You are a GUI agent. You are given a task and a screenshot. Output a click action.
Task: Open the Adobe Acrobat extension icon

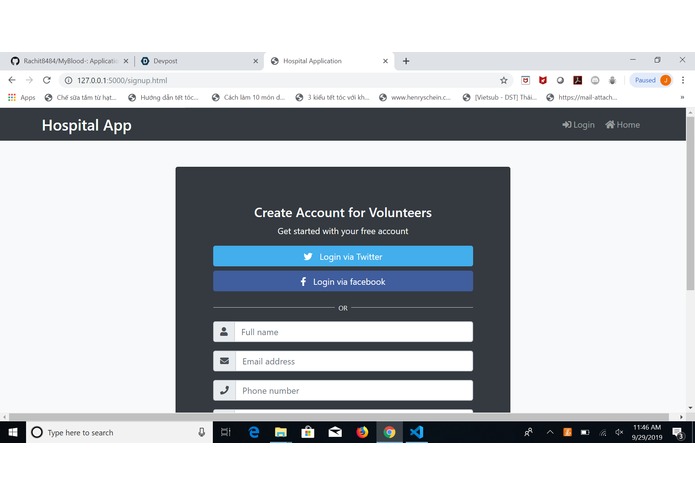[578, 80]
